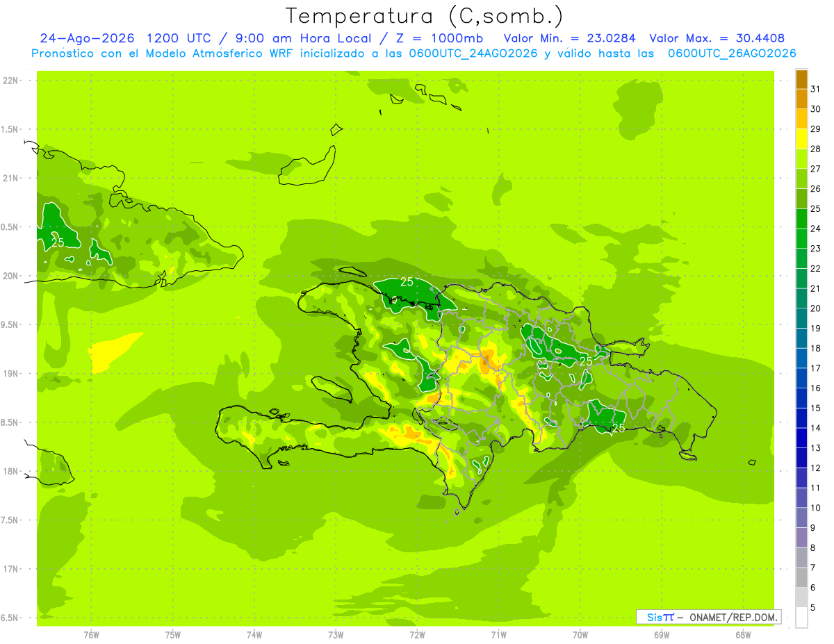Click the "25" contour label off northern Haiti
Screen dimensions: 834x644
point(407,282)
